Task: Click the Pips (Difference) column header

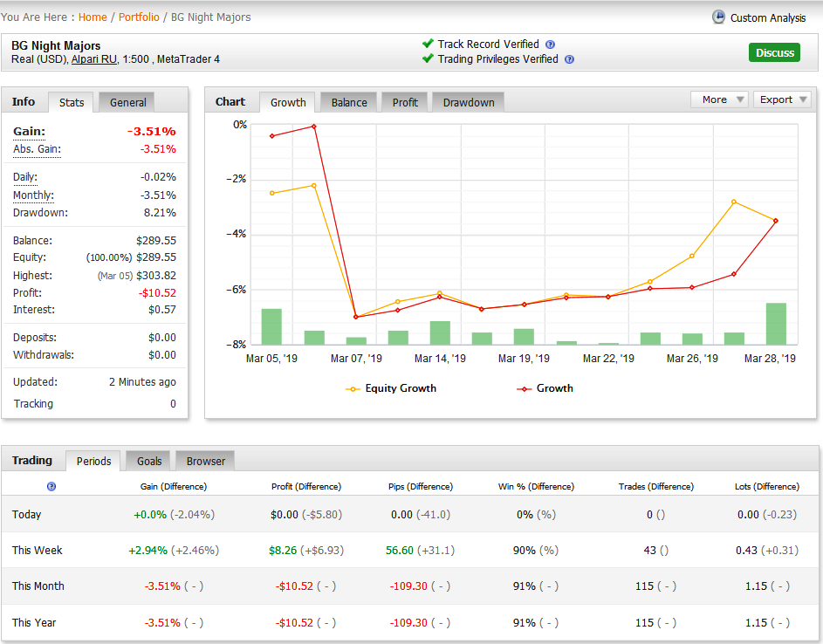Action: (x=421, y=487)
